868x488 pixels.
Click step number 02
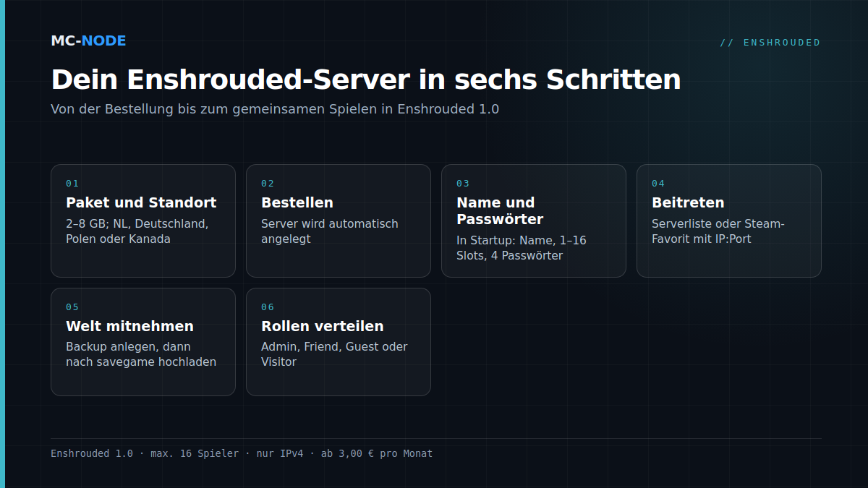268,184
